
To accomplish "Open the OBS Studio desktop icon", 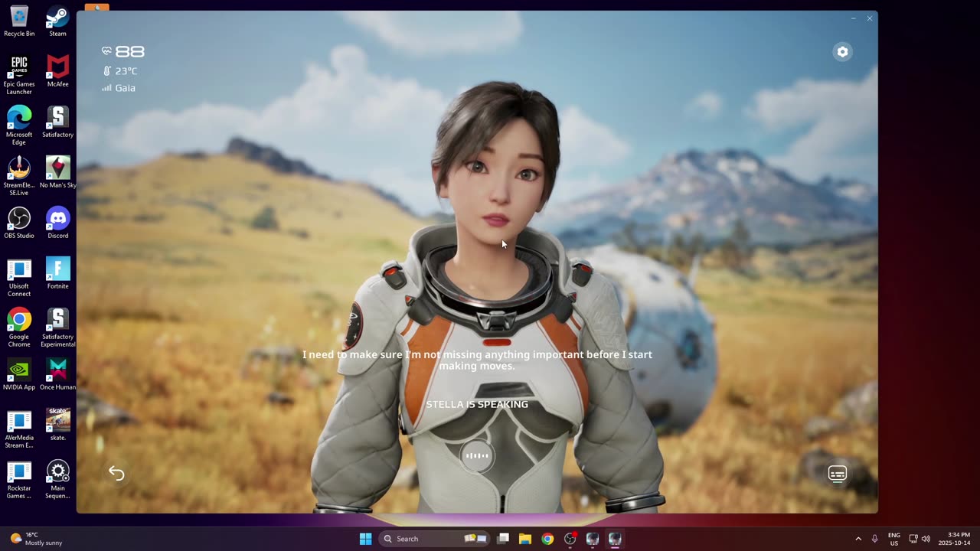I will (x=19, y=223).
